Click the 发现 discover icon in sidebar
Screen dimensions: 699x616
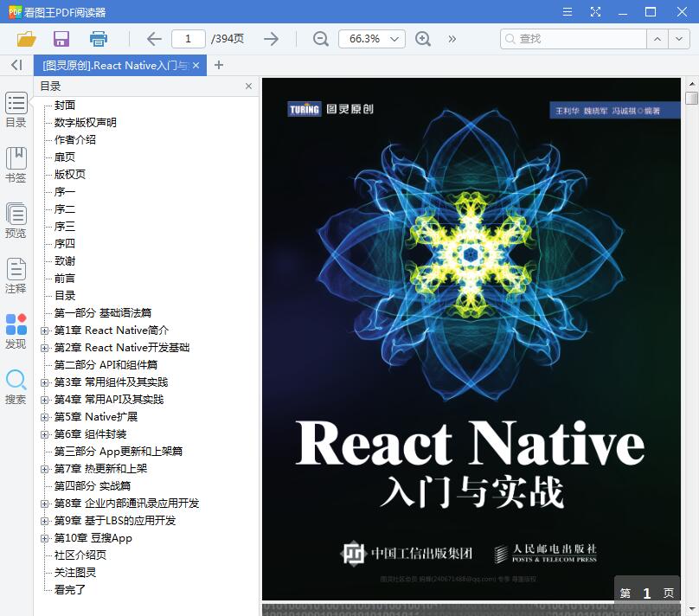pos(16,328)
